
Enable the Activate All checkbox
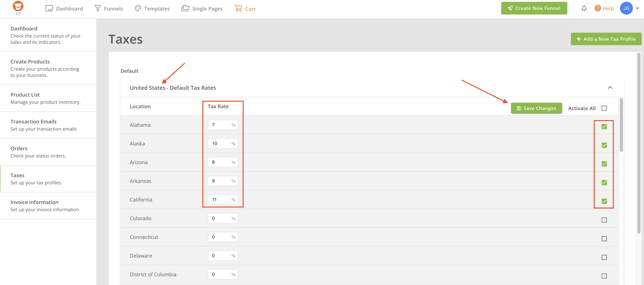(x=604, y=108)
